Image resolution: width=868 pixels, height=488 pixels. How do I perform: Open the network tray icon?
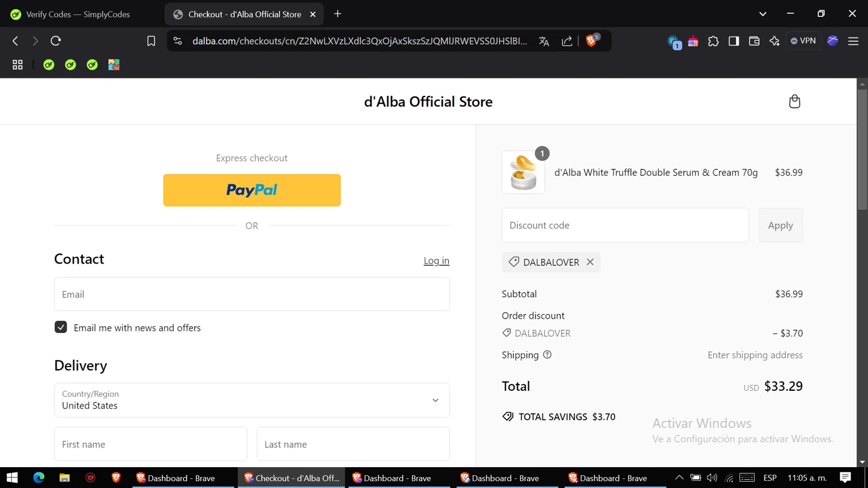729,478
